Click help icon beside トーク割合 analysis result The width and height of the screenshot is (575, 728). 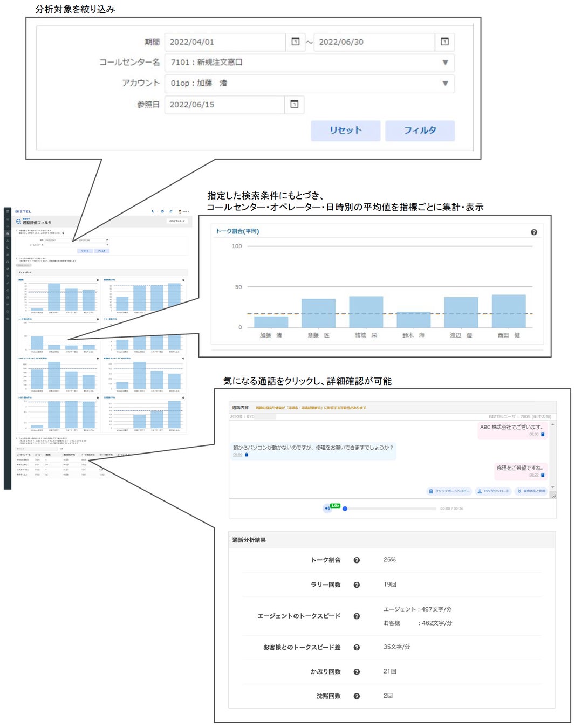[x=357, y=560]
